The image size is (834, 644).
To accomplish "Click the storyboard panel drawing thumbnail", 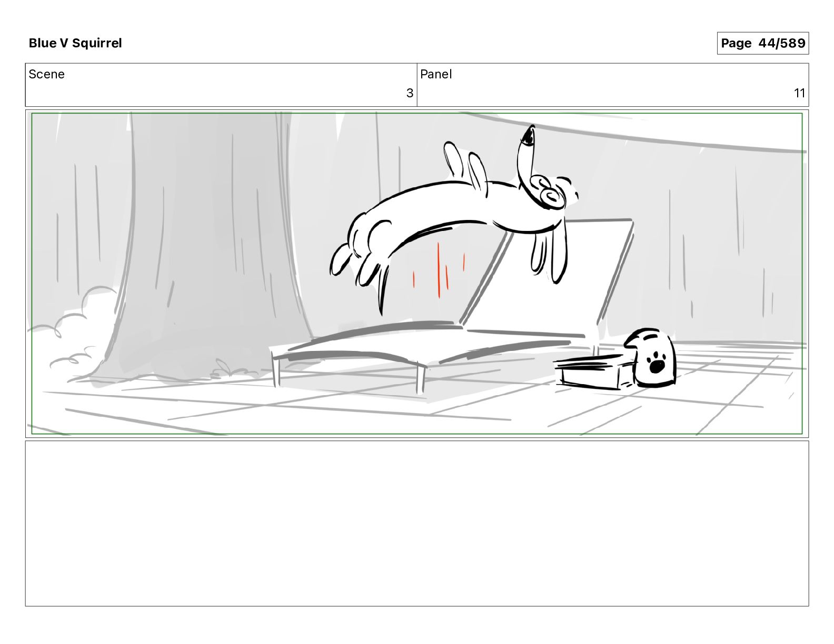I will pyautogui.click(x=417, y=274).
